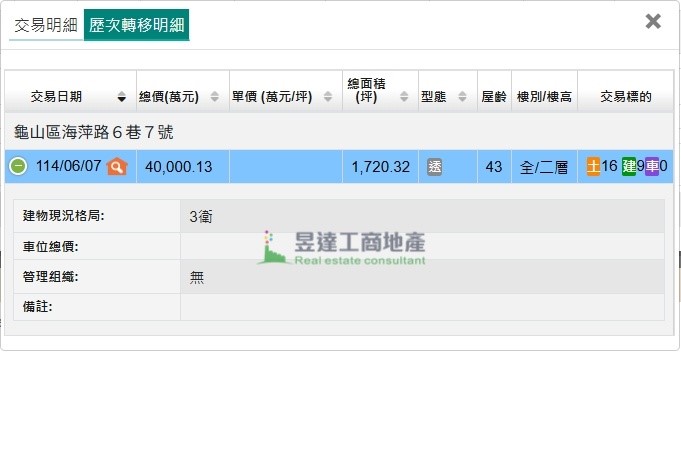Click the purple 車 parking icon
This screenshot has width=681, height=471.
point(651,167)
